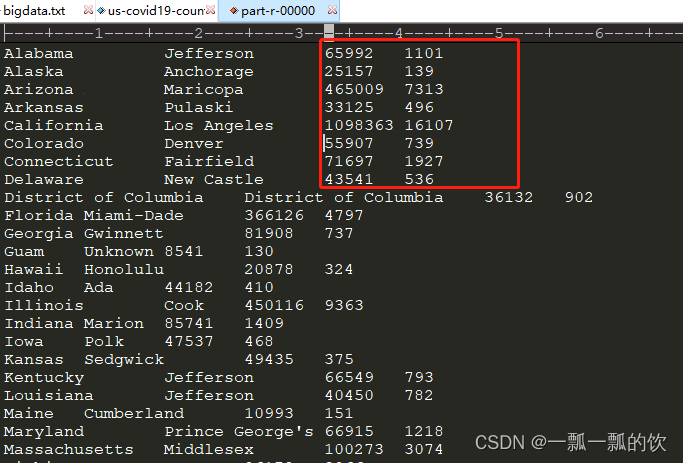Click the word Anchorage
683x463 pixels.
209,71
